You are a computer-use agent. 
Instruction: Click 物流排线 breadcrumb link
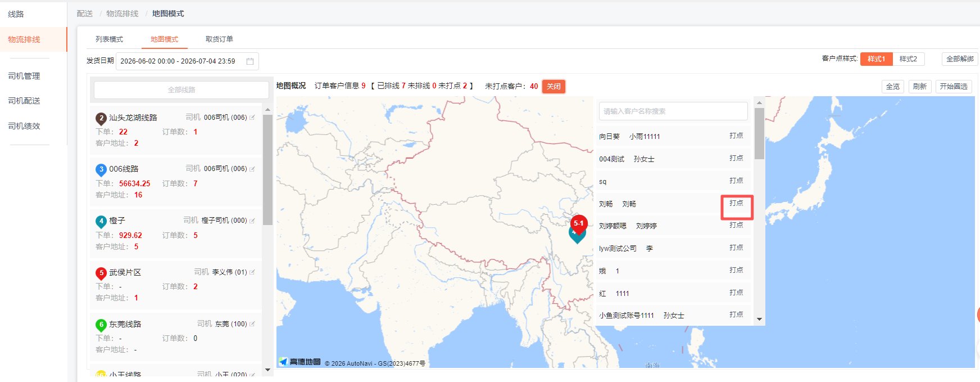coord(122,14)
